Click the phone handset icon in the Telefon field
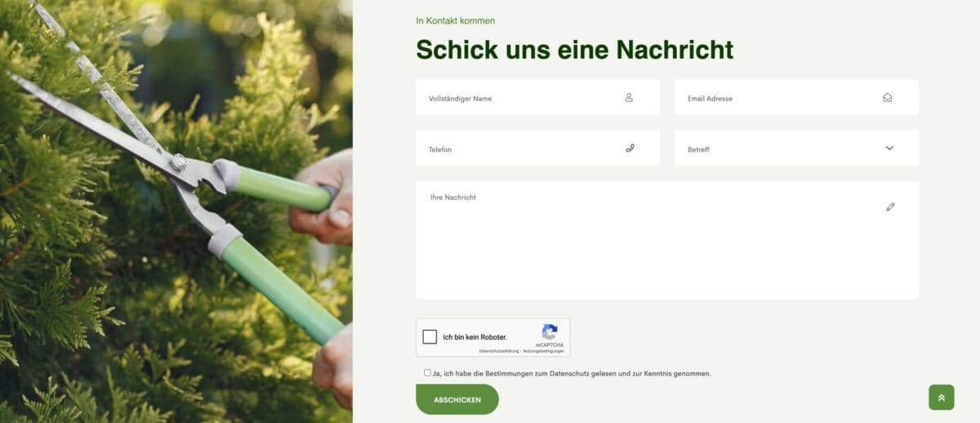This screenshot has height=423, width=980. pos(630,148)
